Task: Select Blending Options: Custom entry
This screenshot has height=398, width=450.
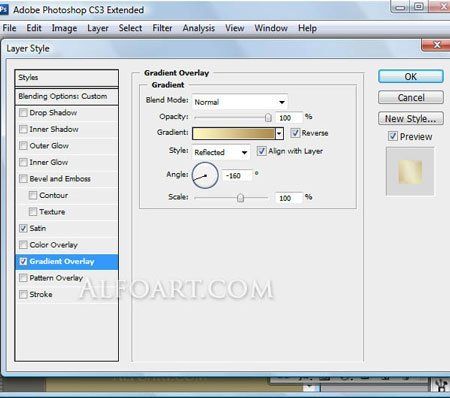Action: click(67, 96)
